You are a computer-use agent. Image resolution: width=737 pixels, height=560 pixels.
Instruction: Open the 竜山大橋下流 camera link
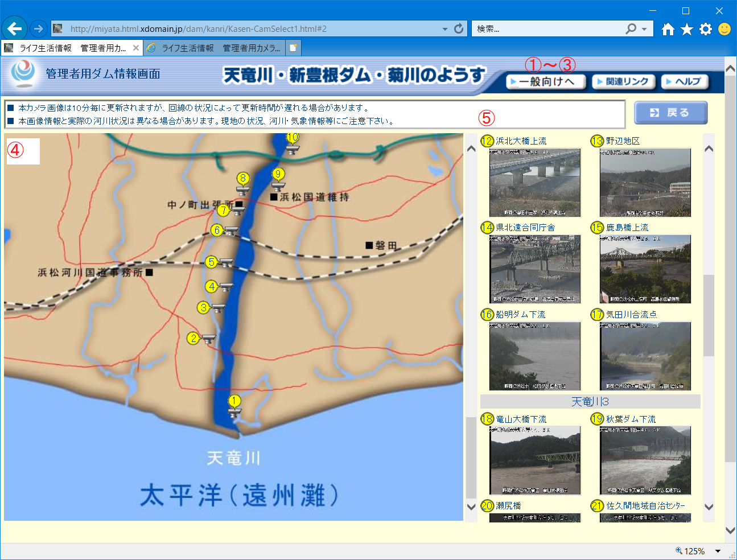(521, 419)
